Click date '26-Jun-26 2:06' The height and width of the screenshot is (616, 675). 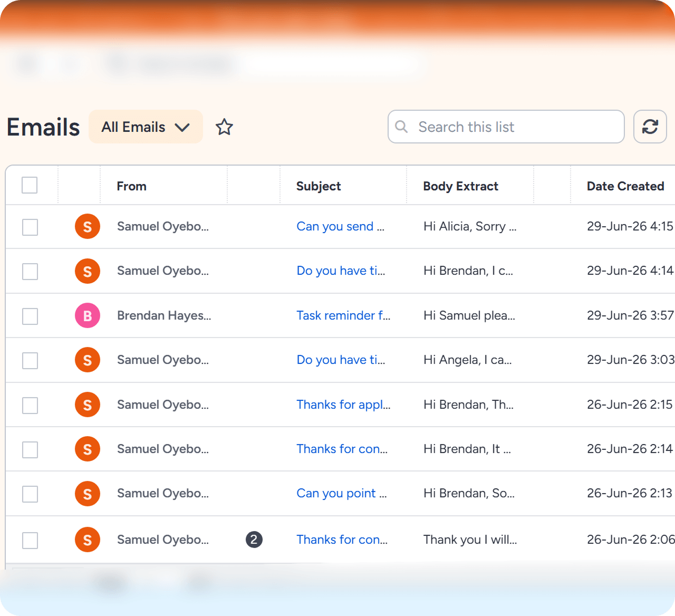(x=631, y=540)
